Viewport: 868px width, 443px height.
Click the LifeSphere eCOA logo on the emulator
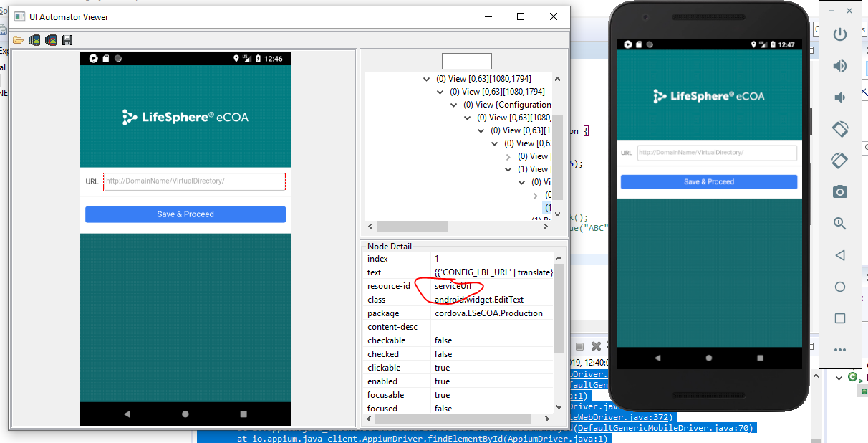coord(709,96)
